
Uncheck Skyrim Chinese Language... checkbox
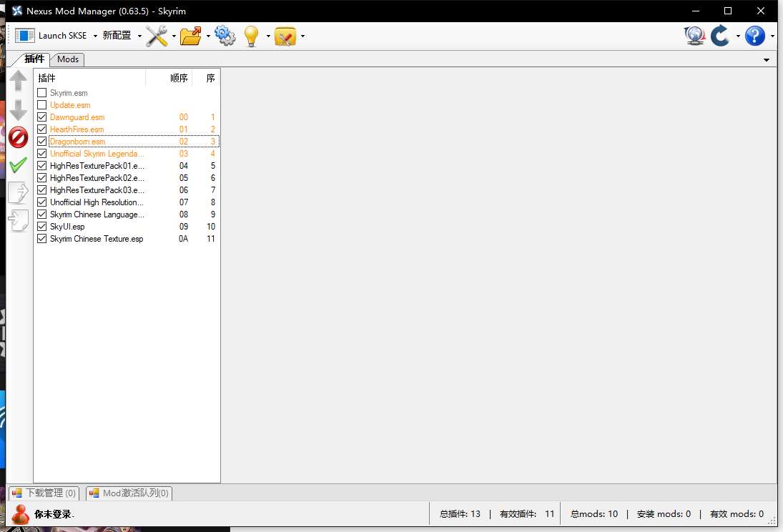click(42, 215)
